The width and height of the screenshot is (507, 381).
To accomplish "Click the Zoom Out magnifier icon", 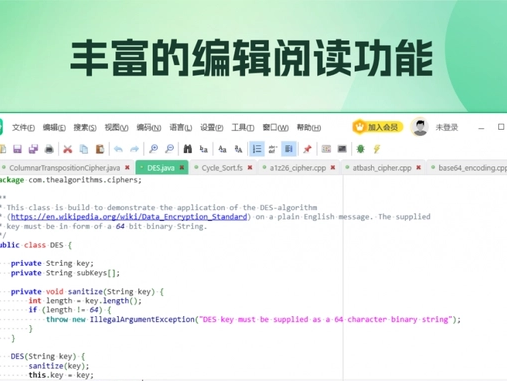I will click(x=169, y=149).
